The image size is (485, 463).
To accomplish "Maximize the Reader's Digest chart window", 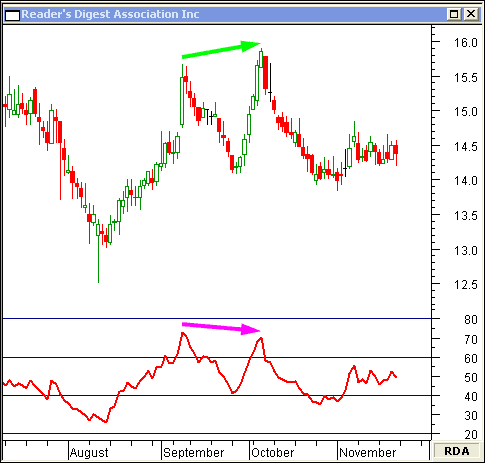I will 454,14.
